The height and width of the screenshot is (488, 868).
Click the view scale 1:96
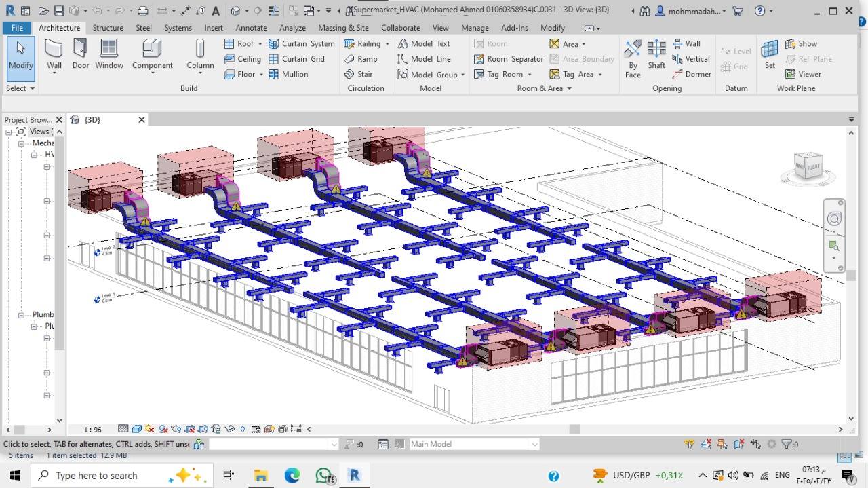coord(92,429)
